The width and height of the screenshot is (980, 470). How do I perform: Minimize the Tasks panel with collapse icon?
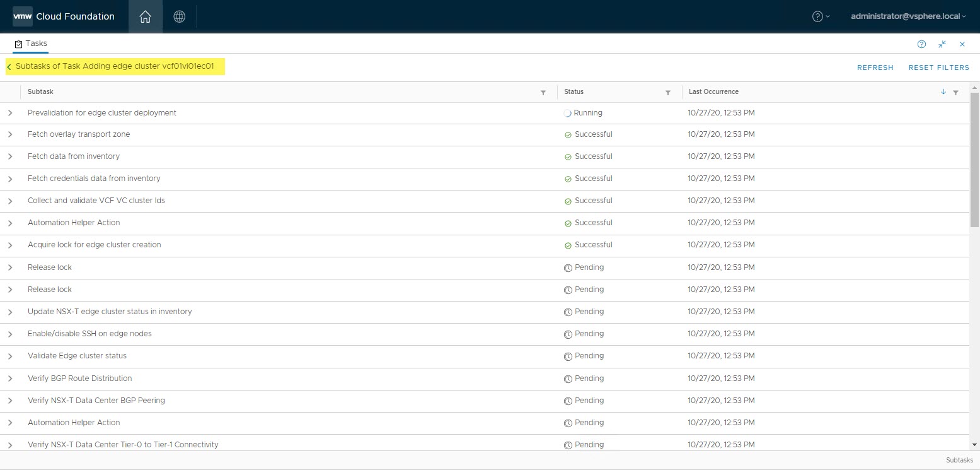coord(942,44)
